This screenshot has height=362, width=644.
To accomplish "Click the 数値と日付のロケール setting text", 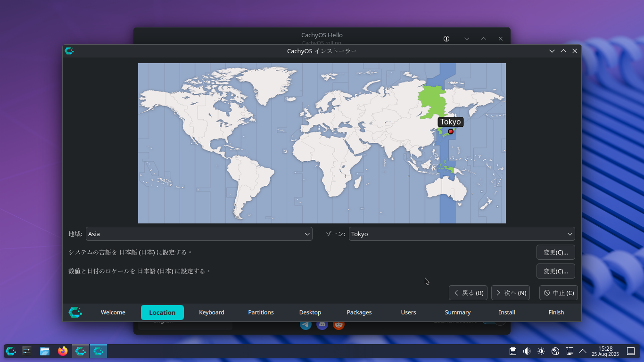I will [x=140, y=271].
